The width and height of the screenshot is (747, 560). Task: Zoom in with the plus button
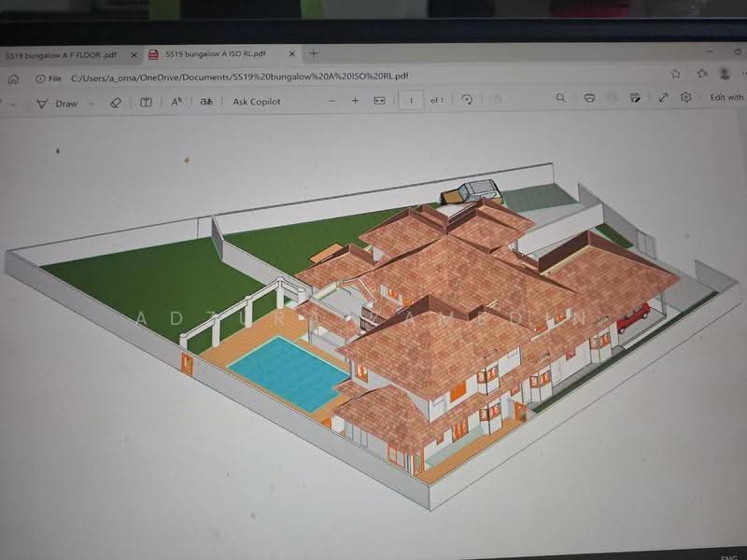[x=355, y=101]
